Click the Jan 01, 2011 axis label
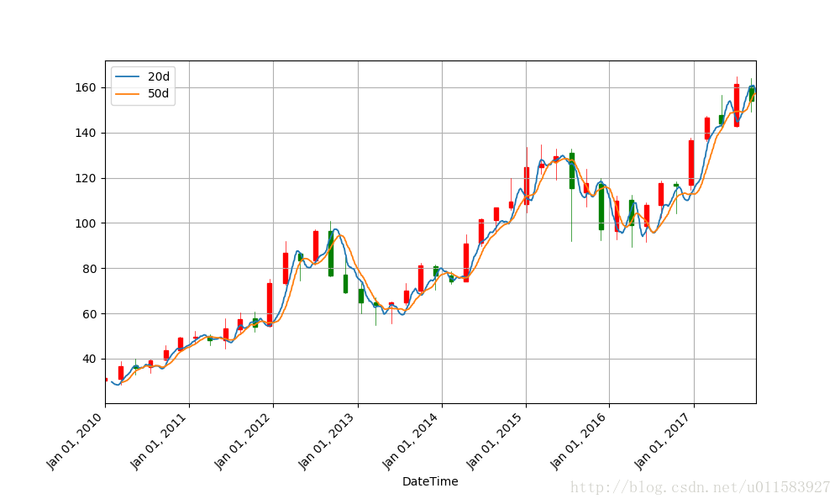The height and width of the screenshot is (504, 840). click(x=160, y=441)
